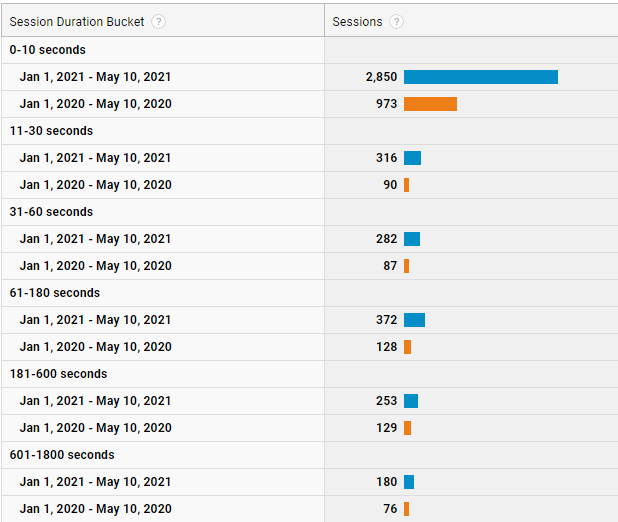Viewport: 618px width, 522px height.
Task: Click the Sessions column header
Action: tap(358, 22)
